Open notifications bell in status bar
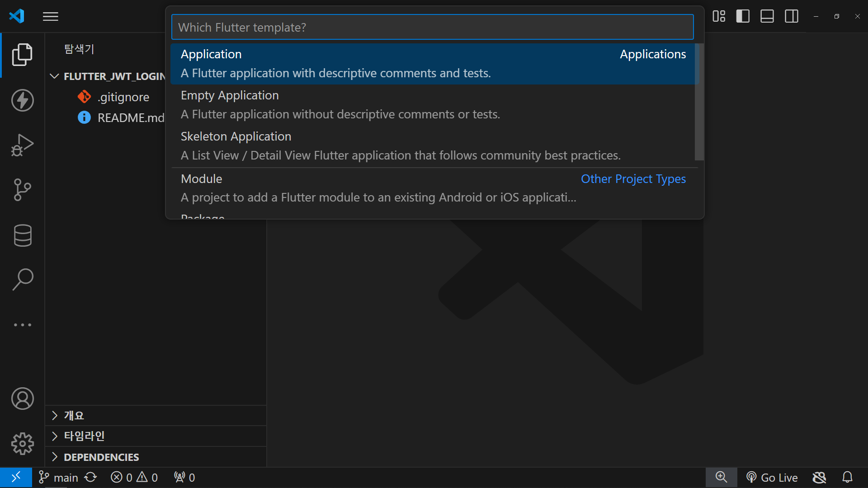The image size is (868, 488). click(x=848, y=478)
